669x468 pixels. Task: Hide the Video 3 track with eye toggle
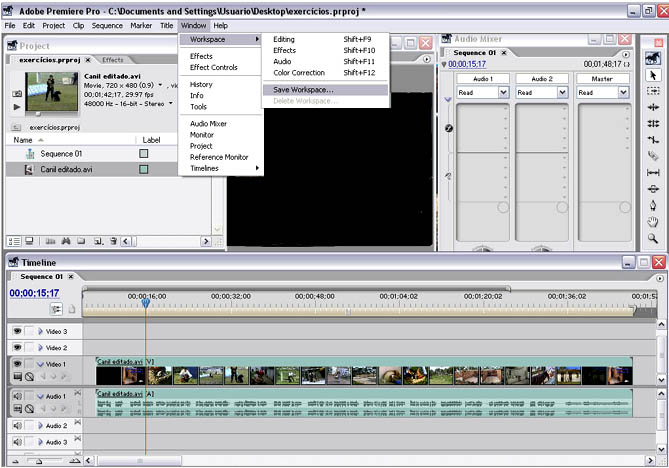[x=17, y=331]
